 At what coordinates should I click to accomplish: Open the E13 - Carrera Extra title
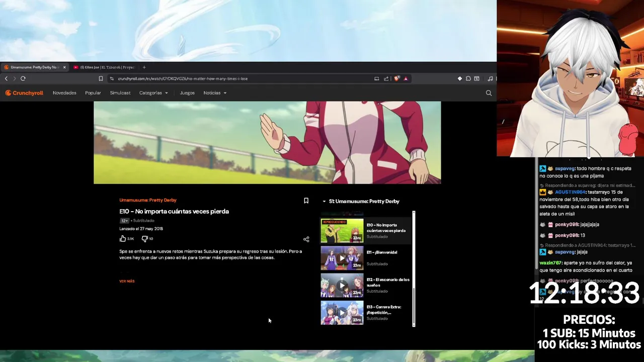tap(384, 310)
